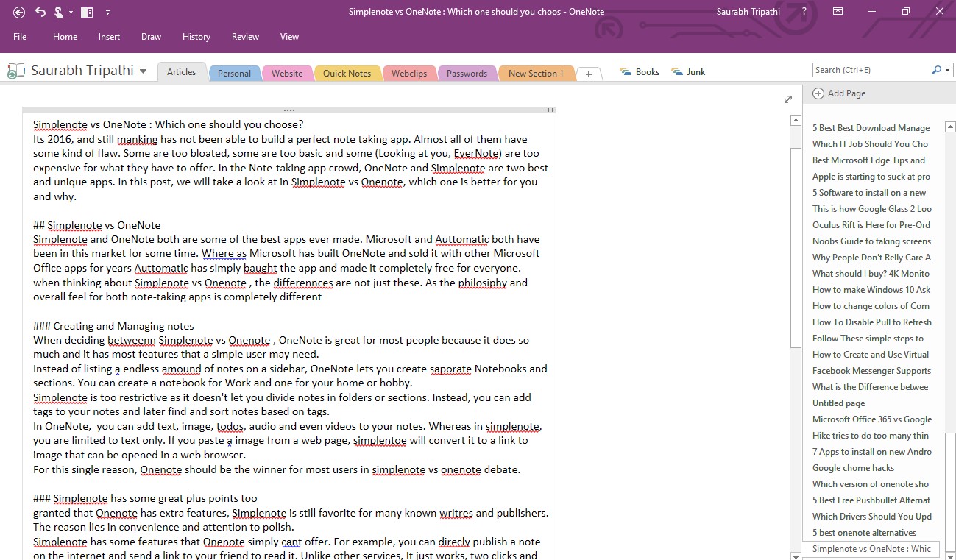Switch to the Quick Notes section tab
956x560 pixels.
pos(347,73)
